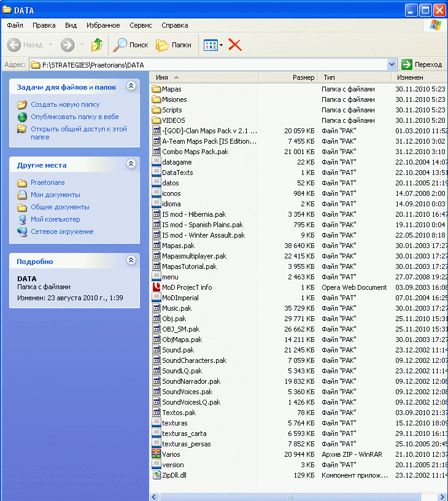Select file name texturas_carta
448x501 pixels.
coord(184,433)
